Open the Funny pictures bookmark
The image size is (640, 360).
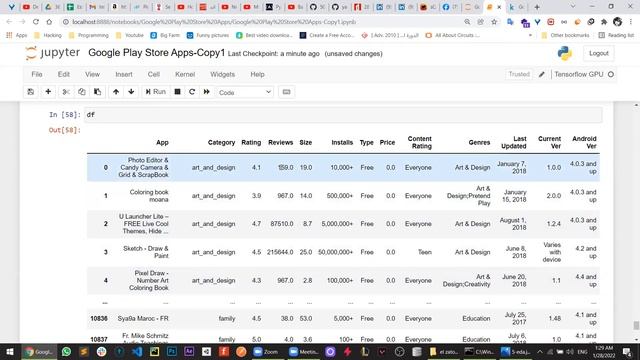tap(208, 36)
